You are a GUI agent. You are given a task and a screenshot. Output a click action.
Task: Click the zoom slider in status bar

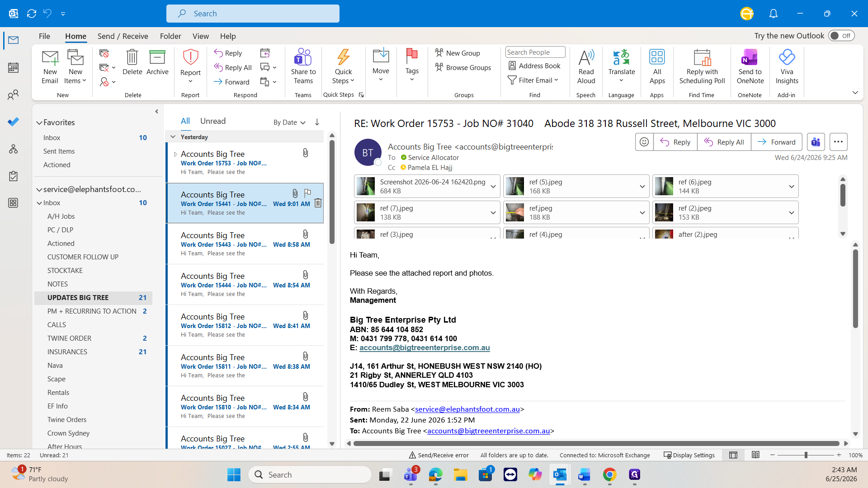click(x=806, y=455)
